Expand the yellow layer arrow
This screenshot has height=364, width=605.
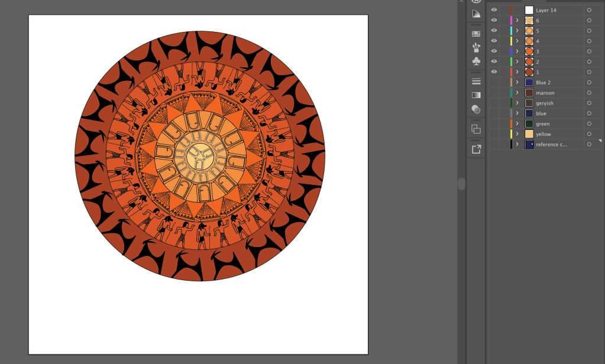[x=517, y=134]
